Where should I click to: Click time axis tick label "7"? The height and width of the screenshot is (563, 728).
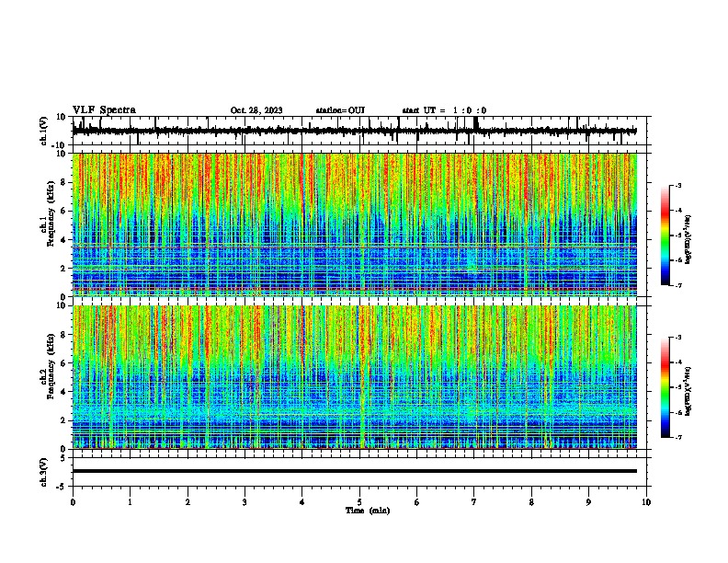pos(474,502)
